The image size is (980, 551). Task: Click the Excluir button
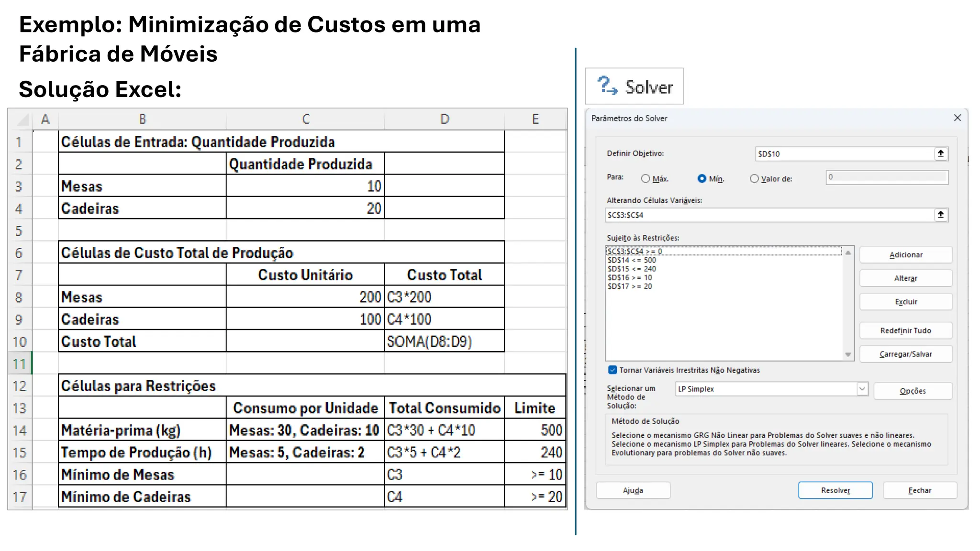click(906, 302)
